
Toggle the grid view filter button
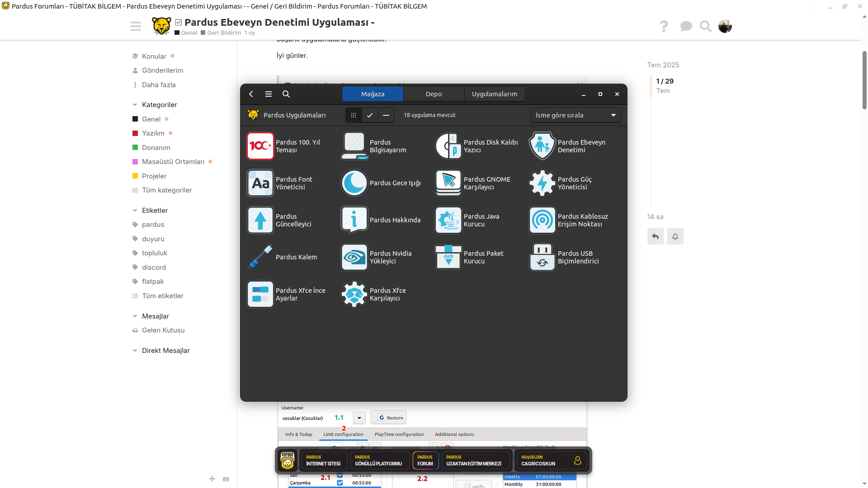click(354, 115)
